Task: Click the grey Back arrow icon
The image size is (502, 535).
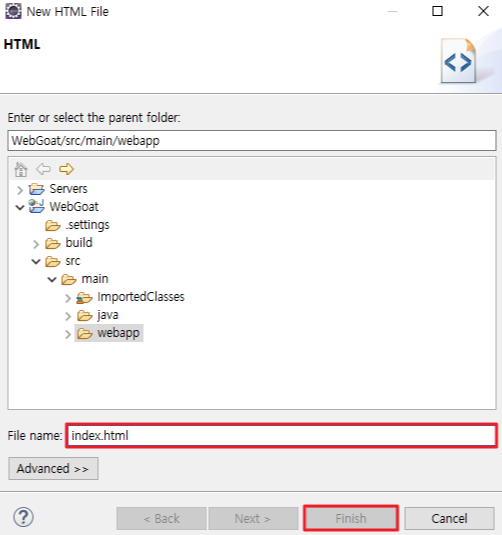Action: click(43, 169)
